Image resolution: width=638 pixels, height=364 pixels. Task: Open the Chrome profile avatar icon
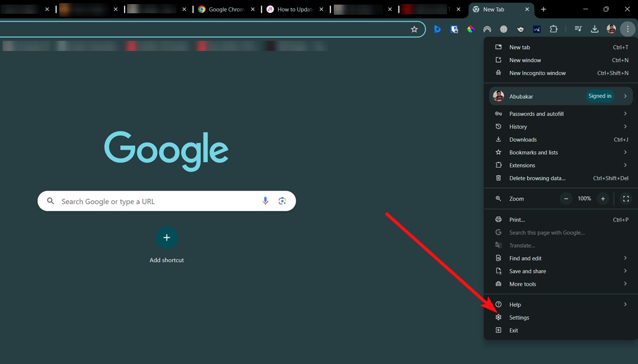611,29
